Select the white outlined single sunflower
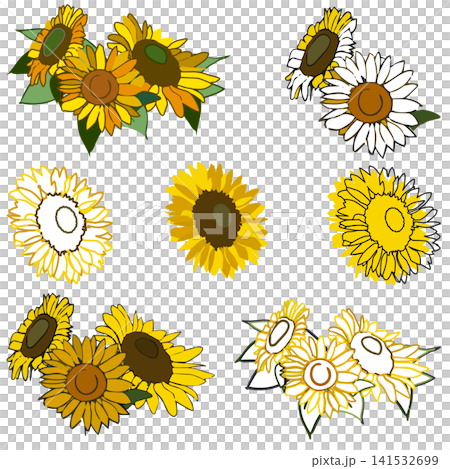 pyautogui.click(x=60, y=224)
